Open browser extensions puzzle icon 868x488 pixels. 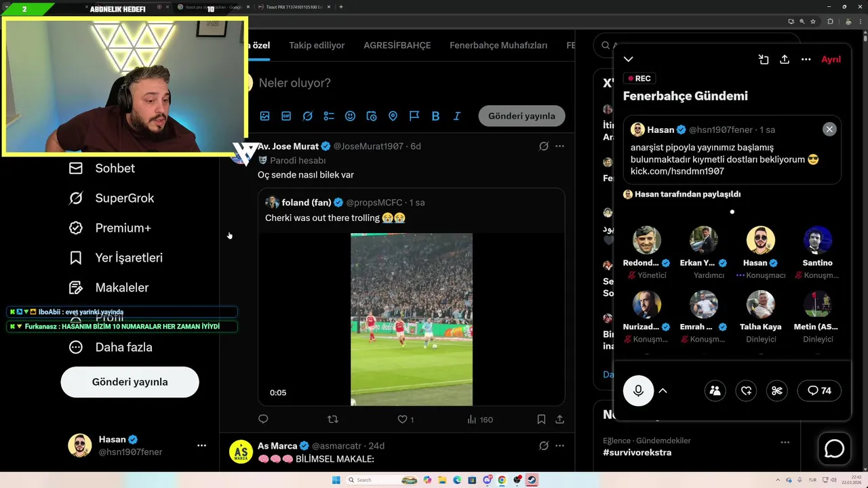tap(830, 22)
